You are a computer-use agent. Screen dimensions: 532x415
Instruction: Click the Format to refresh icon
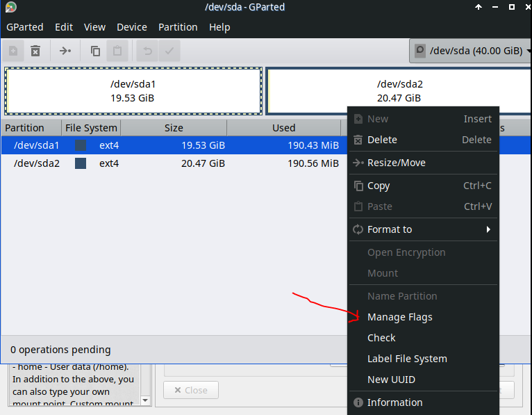coord(358,229)
